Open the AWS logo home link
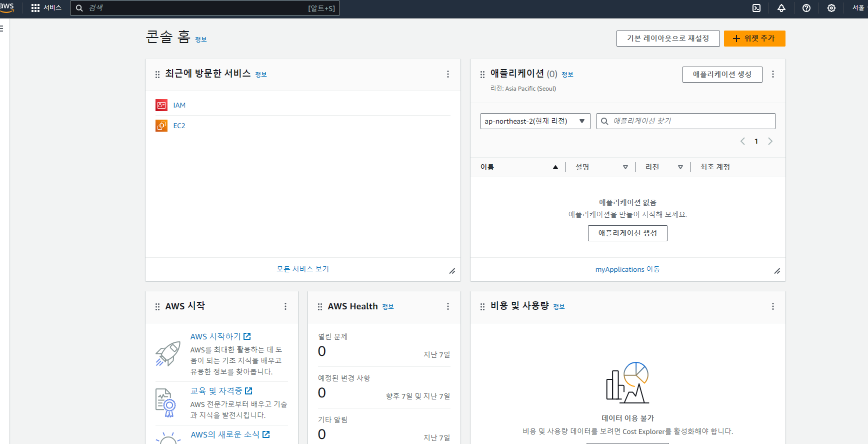This screenshot has width=868, height=444. pyautogui.click(x=6, y=8)
